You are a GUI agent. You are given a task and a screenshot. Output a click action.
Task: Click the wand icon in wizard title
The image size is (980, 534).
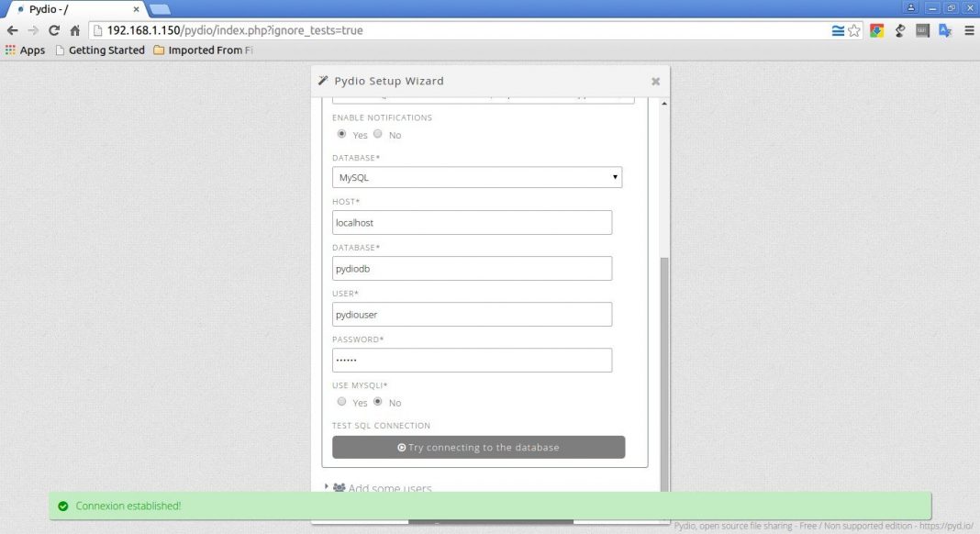[x=323, y=80]
